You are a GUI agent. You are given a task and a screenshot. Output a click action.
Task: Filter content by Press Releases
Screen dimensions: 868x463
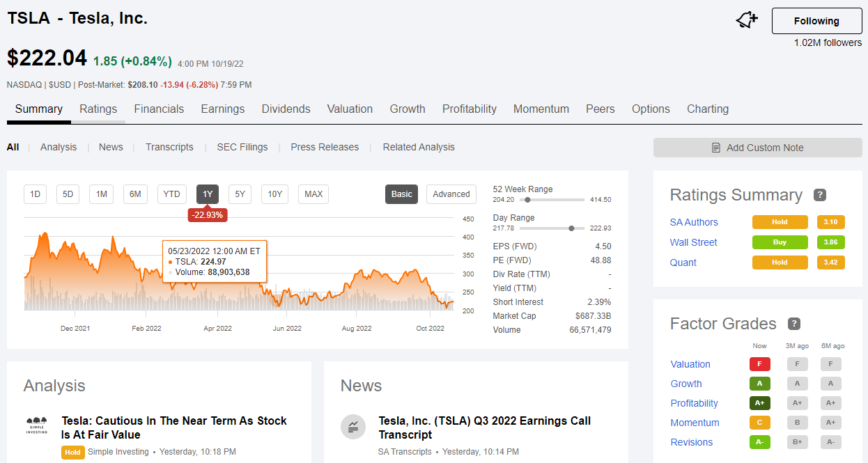pyautogui.click(x=325, y=147)
